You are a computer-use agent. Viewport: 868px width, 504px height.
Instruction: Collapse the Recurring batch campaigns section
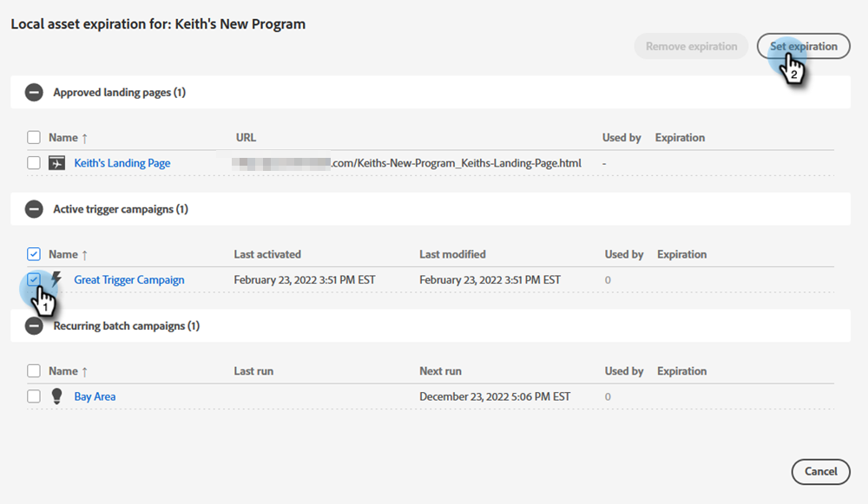click(x=34, y=326)
